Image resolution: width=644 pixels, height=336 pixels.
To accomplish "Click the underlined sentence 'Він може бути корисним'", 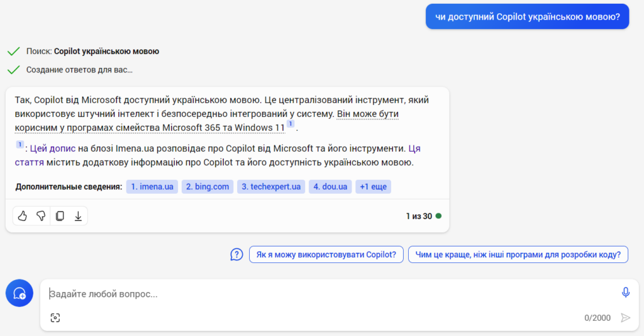I will tap(206, 121).
